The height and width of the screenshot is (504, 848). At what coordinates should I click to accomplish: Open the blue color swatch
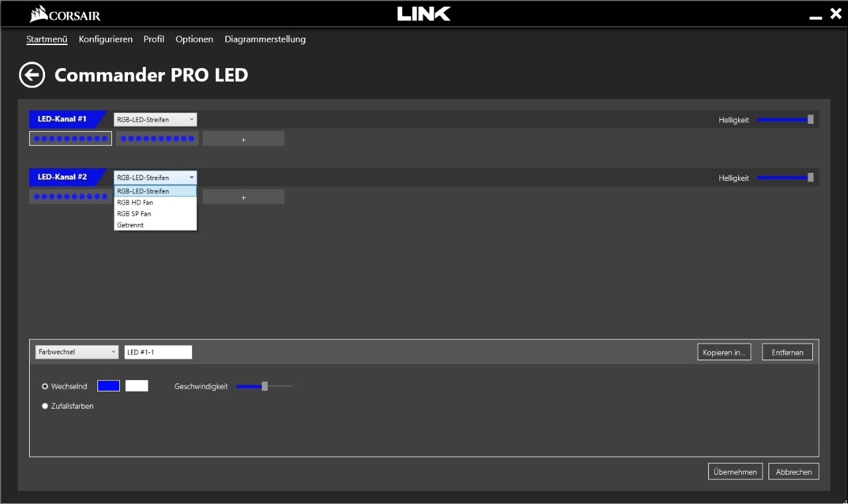[x=109, y=386]
